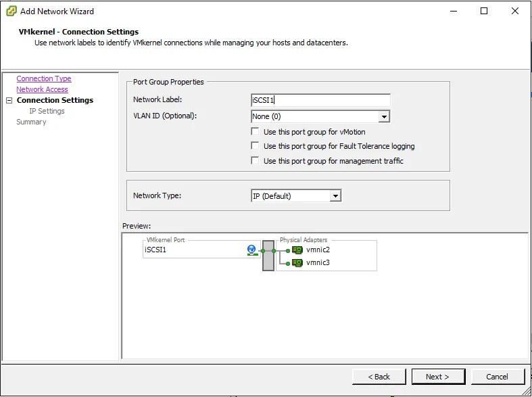
Task: Click the vmnic3 network adapter icon
Action: click(x=297, y=263)
